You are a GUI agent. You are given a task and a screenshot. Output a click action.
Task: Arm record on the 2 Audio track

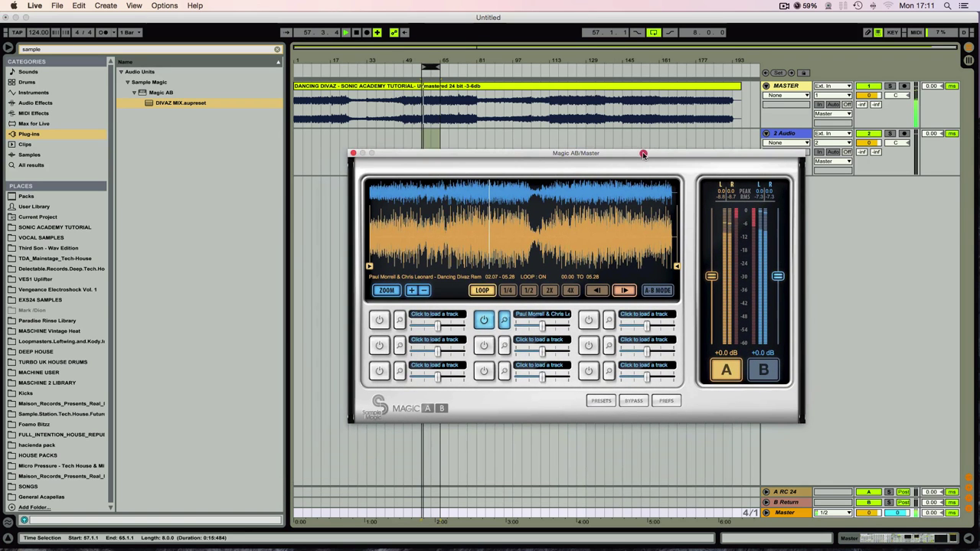pyautogui.click(x=903, y=133)
